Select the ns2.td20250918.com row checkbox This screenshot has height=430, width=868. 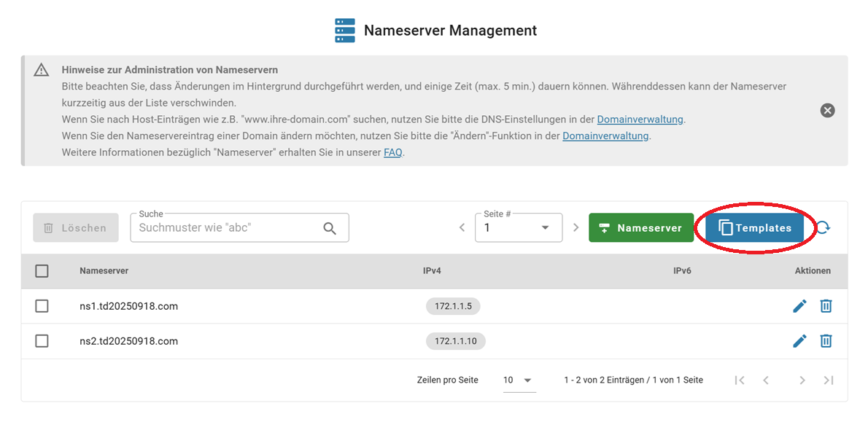click(x=42, y=341)
